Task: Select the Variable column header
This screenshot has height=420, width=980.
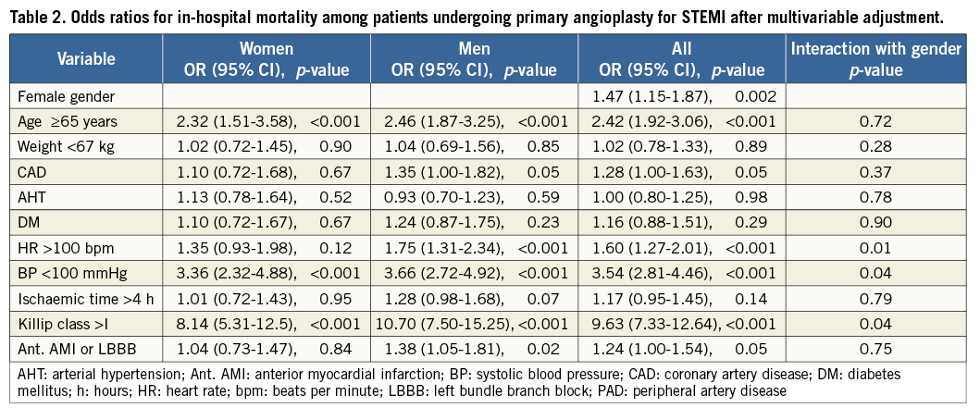Action: coord(86,59)
